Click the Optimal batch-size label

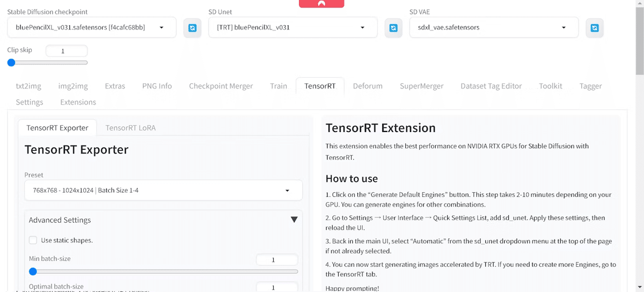56,287
